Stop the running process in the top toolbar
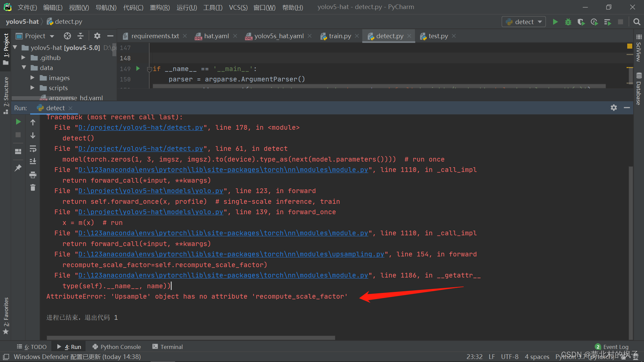Viewport: 644px width, 362px height. 621,22
